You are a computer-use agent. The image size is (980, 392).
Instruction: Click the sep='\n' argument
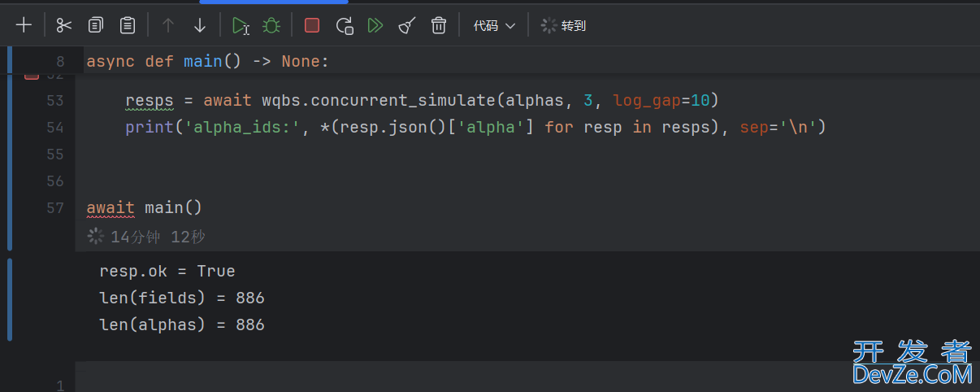[x=778, y=128]
